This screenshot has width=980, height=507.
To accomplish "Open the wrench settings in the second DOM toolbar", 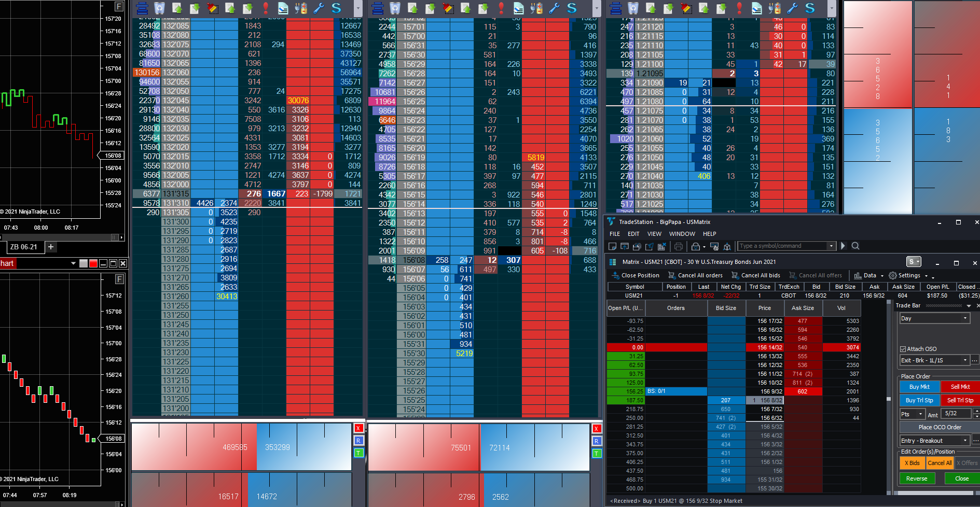I will tap(554, 8).
